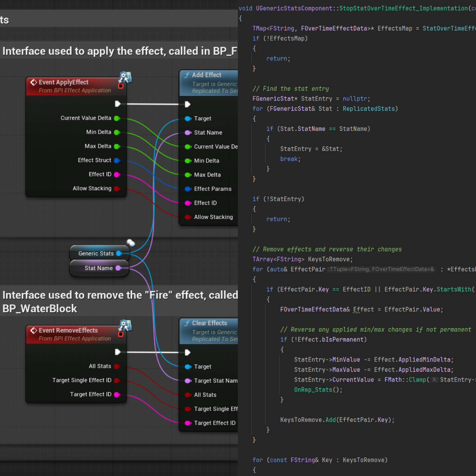Image resolution: width=476 pixels, height=476 pixels.
Task: Click Effect Struct output pin on Event ApplyEffect
Action: [117, 160]
